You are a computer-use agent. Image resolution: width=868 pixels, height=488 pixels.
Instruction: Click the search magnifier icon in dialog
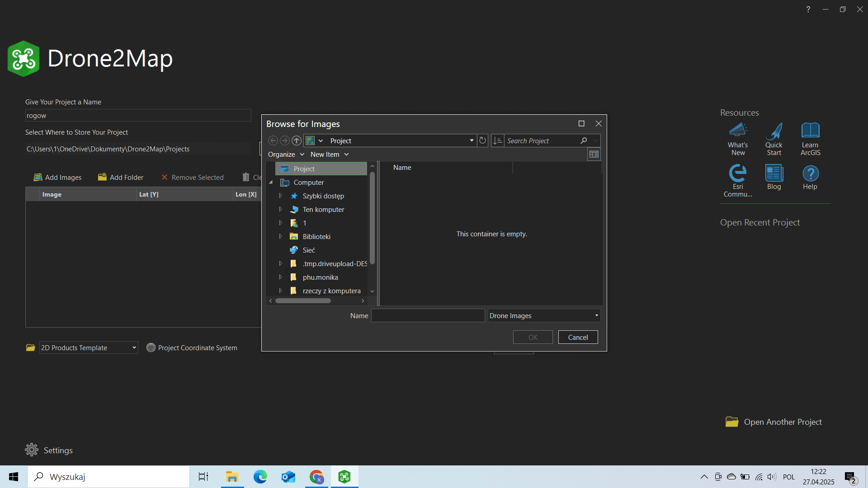click(584, 141)
